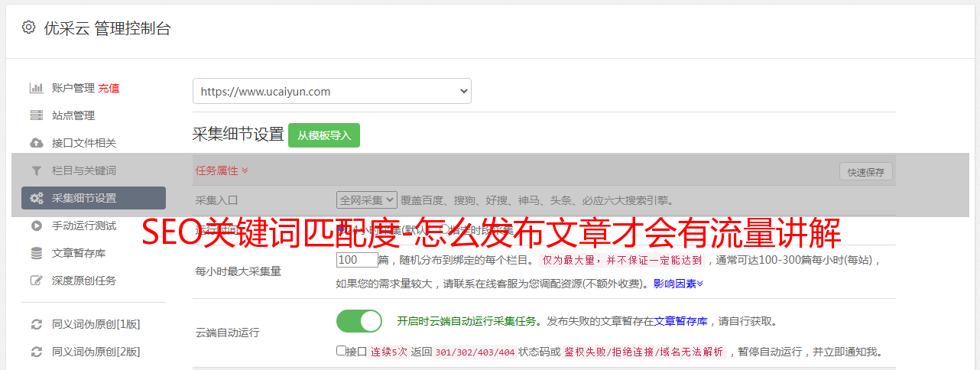Click the play circle icon for 手动运行测试
980x370 pixels.
(x=37, y=226)
